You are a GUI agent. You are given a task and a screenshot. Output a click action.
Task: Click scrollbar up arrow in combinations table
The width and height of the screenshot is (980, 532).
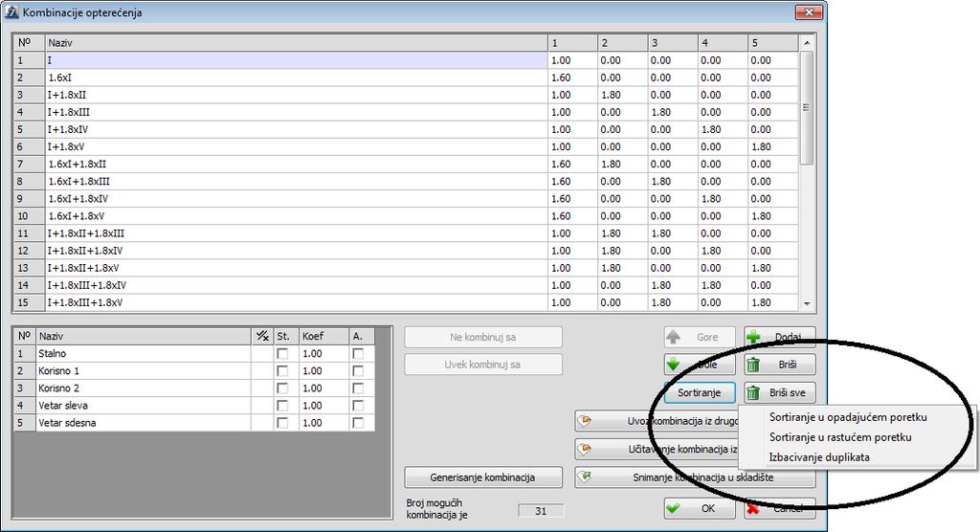click(806, 43)
